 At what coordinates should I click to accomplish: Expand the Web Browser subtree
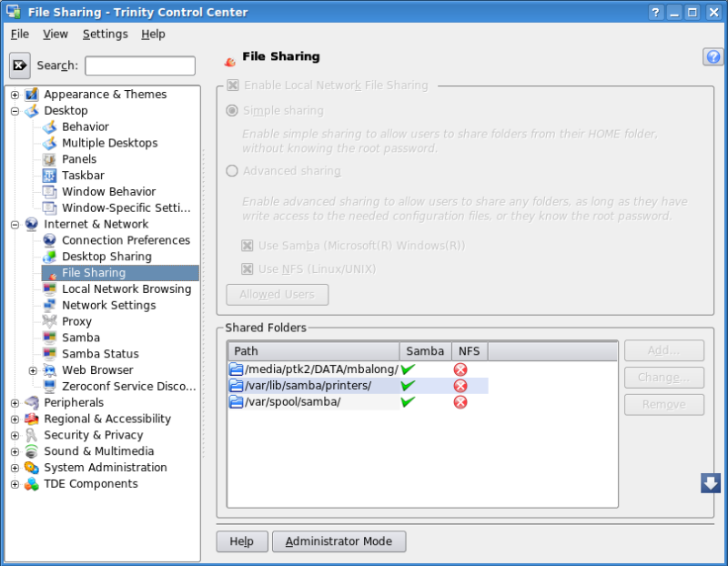(33, 370)
